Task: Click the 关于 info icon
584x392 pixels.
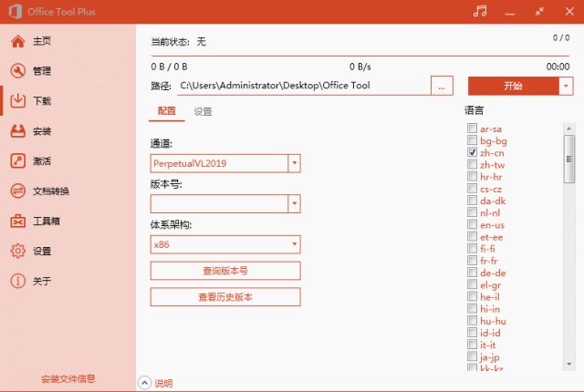Action: click(x=18, y=281)
